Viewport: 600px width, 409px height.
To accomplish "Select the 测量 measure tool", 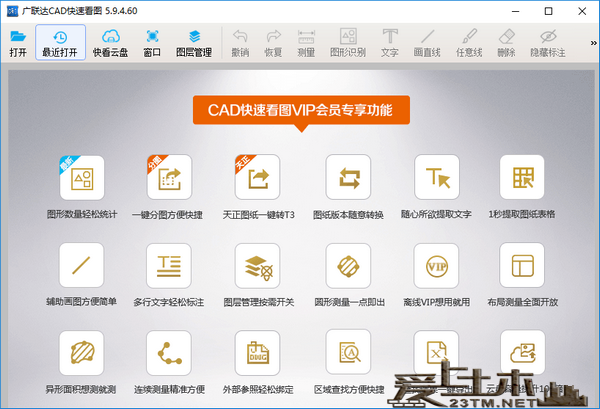I will tap(306, 42).
